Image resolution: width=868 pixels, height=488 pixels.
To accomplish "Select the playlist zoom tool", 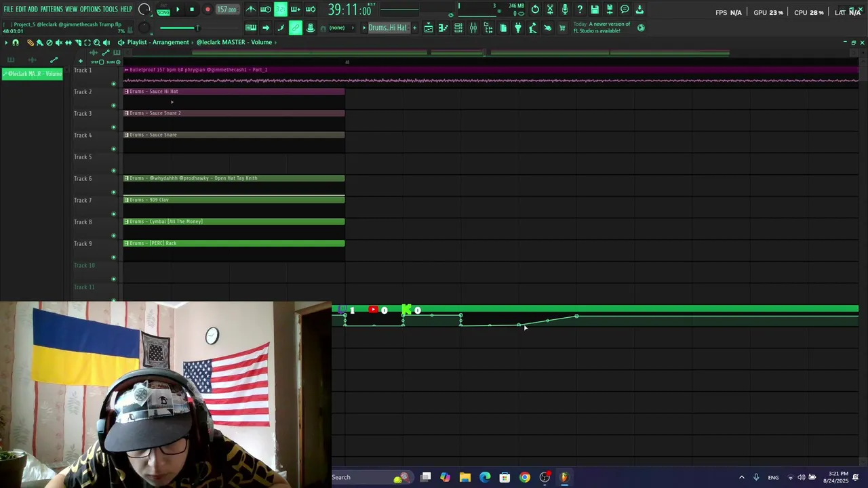I will pos(96,43).
